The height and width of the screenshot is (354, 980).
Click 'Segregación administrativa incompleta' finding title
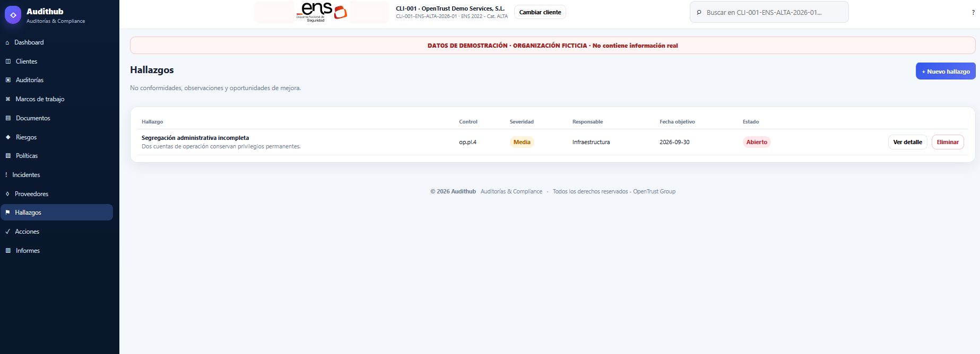[x=195, y=138]
